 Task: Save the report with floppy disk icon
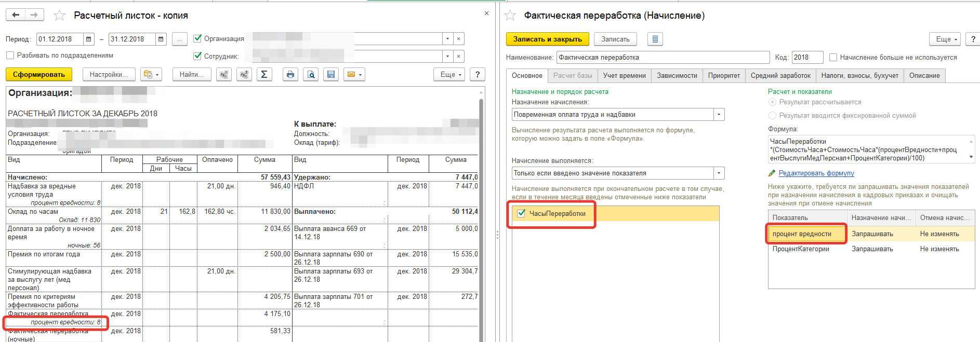pos(331,75)
